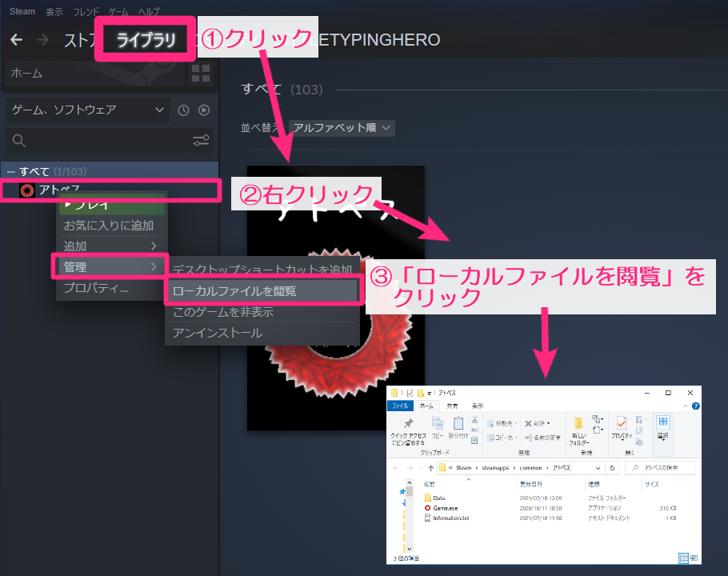Image resolution: width=728 pixels, height=576 pixels.
Task: Click the Game.exe icon in Explorer
Action: coord(426,508)
